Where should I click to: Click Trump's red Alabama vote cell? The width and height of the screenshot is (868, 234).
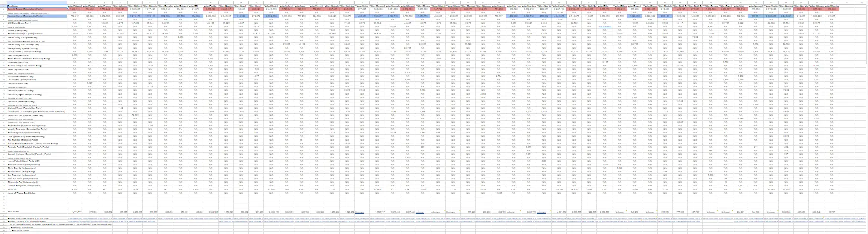75,9
